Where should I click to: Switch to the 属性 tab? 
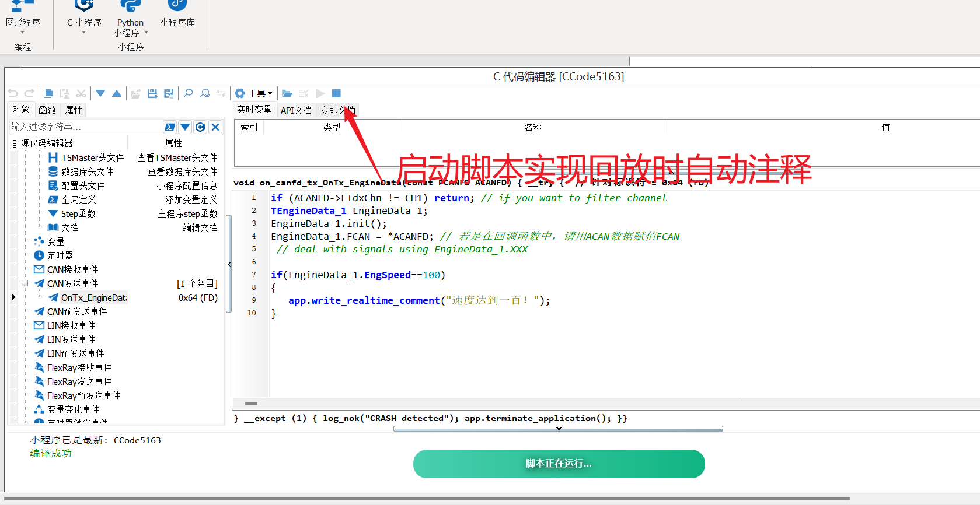[x=74, y=110]
